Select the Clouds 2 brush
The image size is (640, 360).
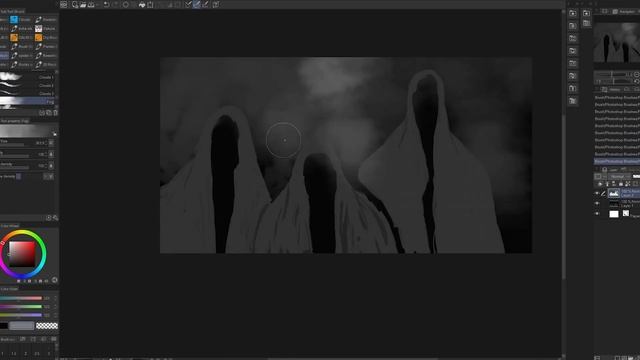28,85
